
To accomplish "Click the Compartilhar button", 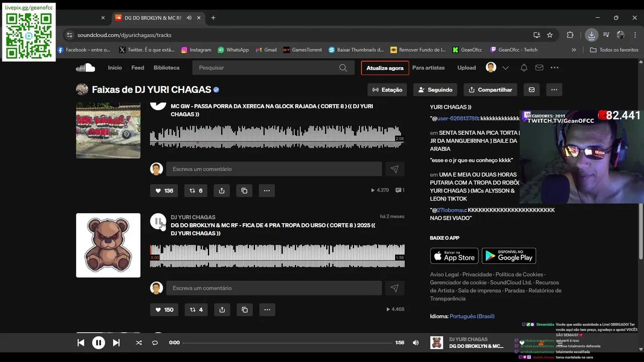I will click(491, 90).
